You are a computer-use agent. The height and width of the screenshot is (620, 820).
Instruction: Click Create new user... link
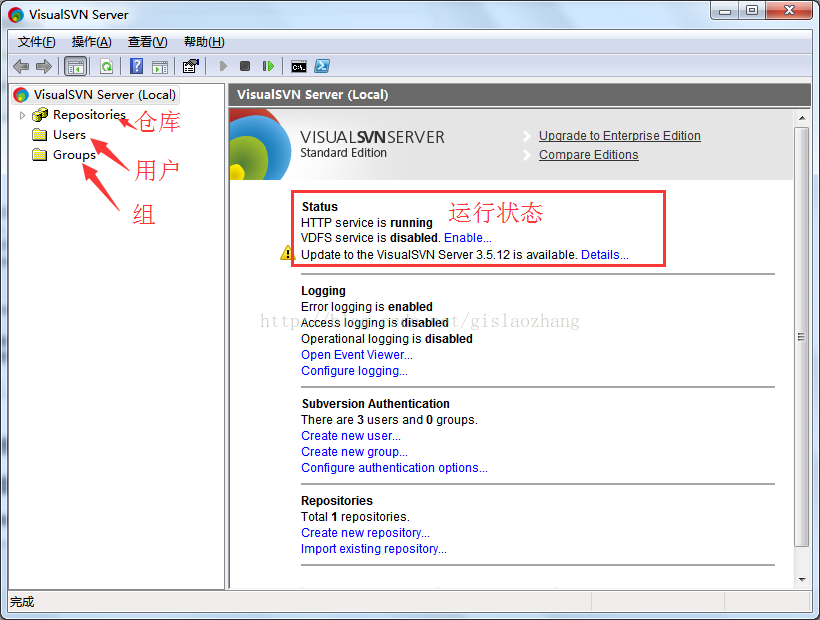(x=351, y=436)
